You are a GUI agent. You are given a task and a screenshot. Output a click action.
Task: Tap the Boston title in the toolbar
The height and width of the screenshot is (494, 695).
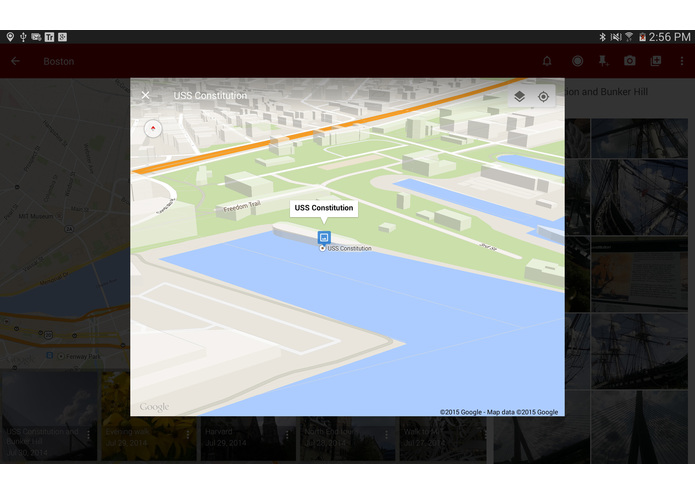click(59, 61)
